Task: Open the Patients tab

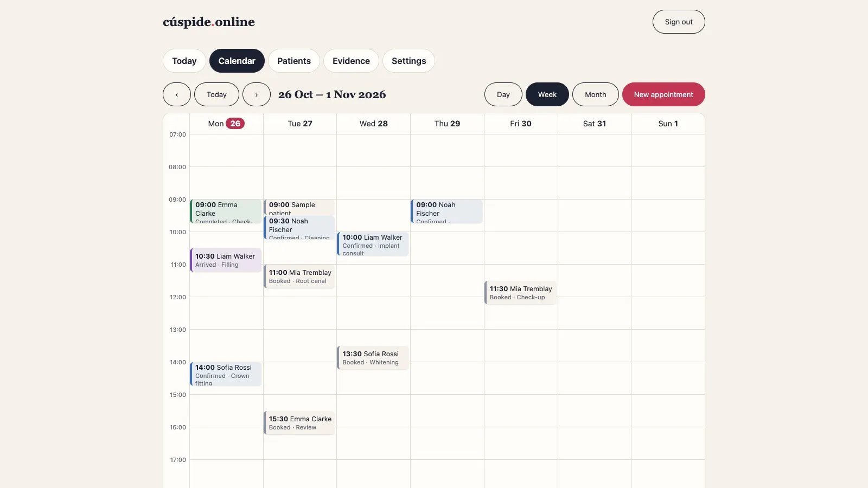Action: [294, 61]
